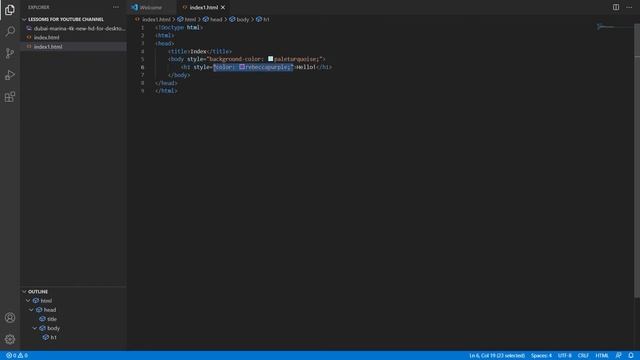The height and width of the screenshot is (360, 640).
Task: Open the paleturquoise color swatch picker
Action: (270, 59)
